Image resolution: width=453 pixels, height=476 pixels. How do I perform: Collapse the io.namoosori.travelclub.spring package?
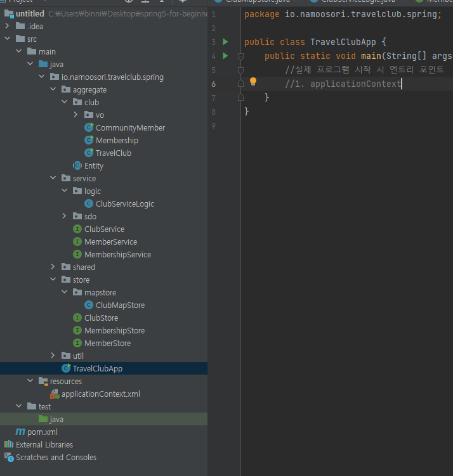[41, 77]
